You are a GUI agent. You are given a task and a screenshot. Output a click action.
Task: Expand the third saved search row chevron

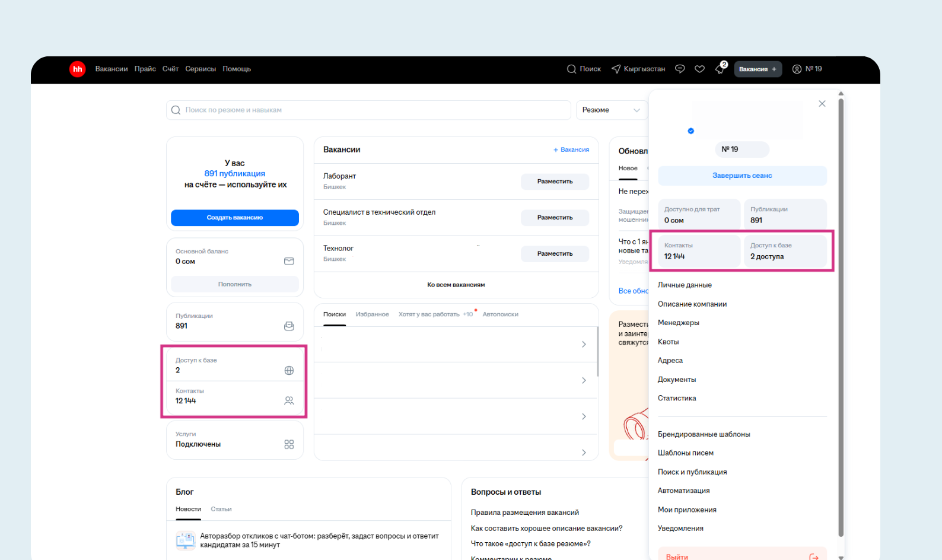(584, 416)
